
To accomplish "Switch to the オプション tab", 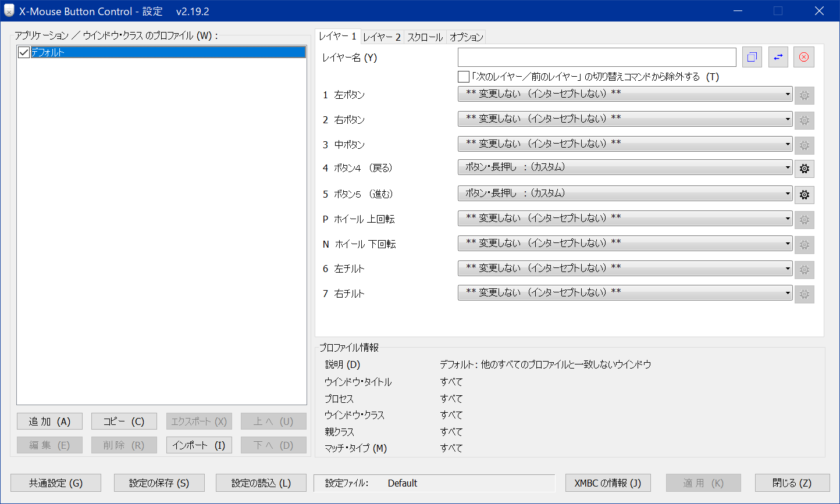I will (x=466, y=37).
